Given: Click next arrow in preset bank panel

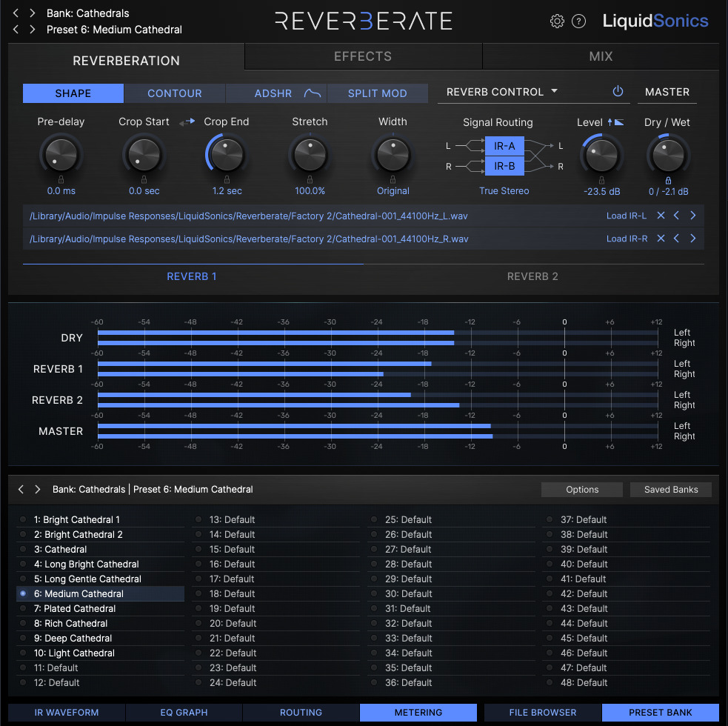Looking at the screenshot, I should [38, 489].
